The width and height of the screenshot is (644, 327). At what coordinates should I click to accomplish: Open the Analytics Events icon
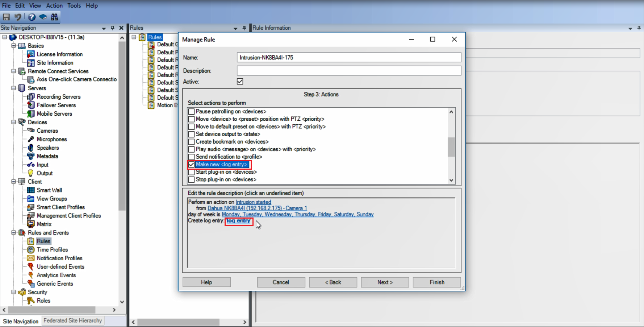pyautogui.click(x=31, y=275)
